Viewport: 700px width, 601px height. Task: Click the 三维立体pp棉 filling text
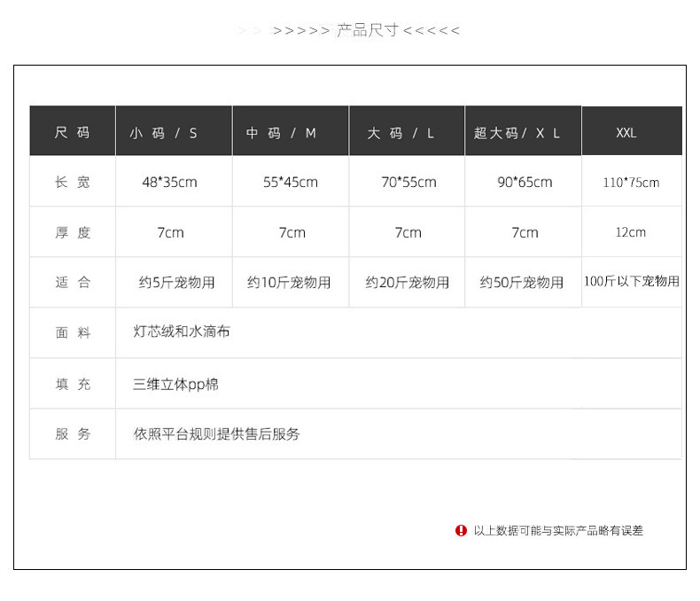click(176, 385)
